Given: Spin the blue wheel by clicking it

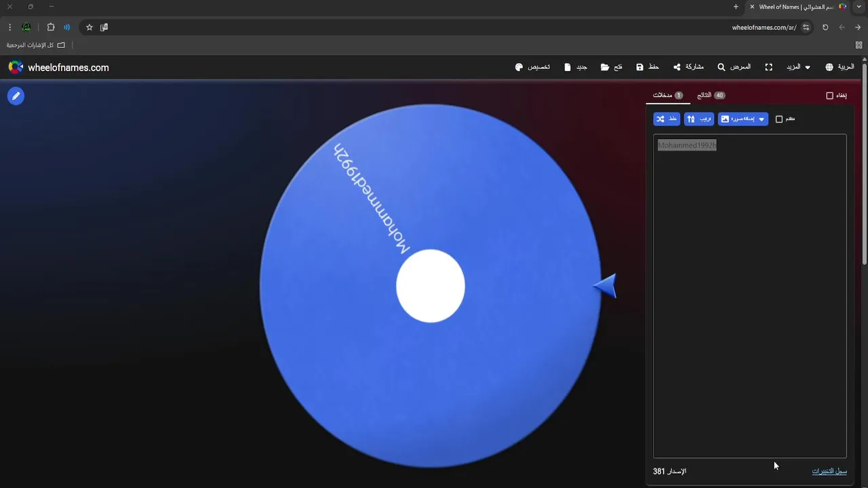Looking at the screenshot, I should pyautogui.click(x=431, y=285).
